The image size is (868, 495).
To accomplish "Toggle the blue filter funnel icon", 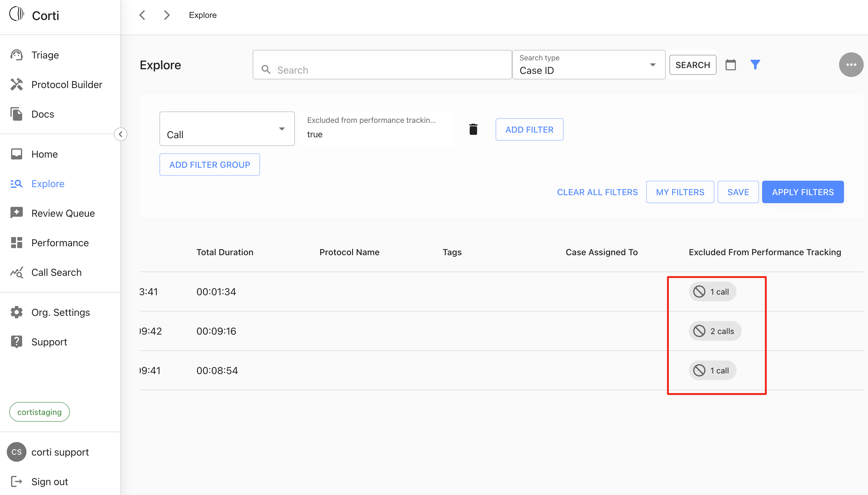I will pyautogui.click(x=755, y=65).
